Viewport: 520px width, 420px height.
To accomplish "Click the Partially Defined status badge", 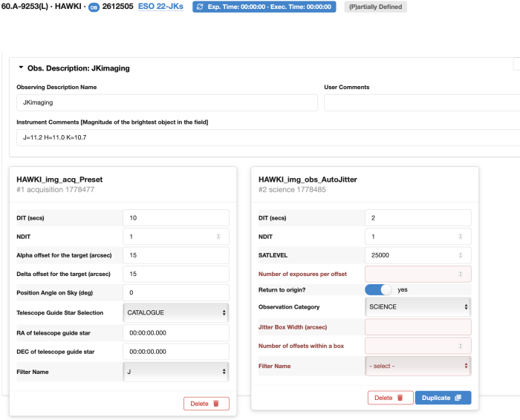I will coord(375,7).
